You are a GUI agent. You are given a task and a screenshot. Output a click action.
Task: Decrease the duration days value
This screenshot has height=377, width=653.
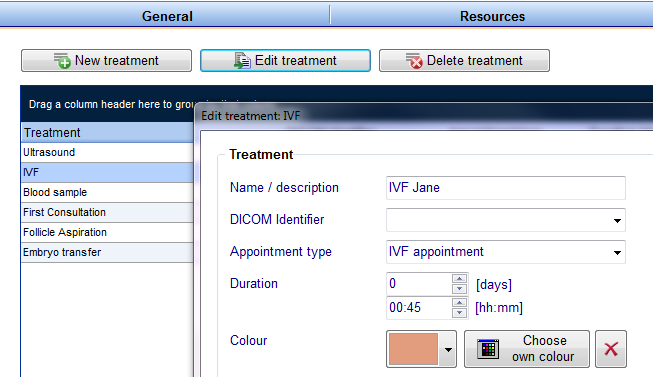(x=459, y=289)
